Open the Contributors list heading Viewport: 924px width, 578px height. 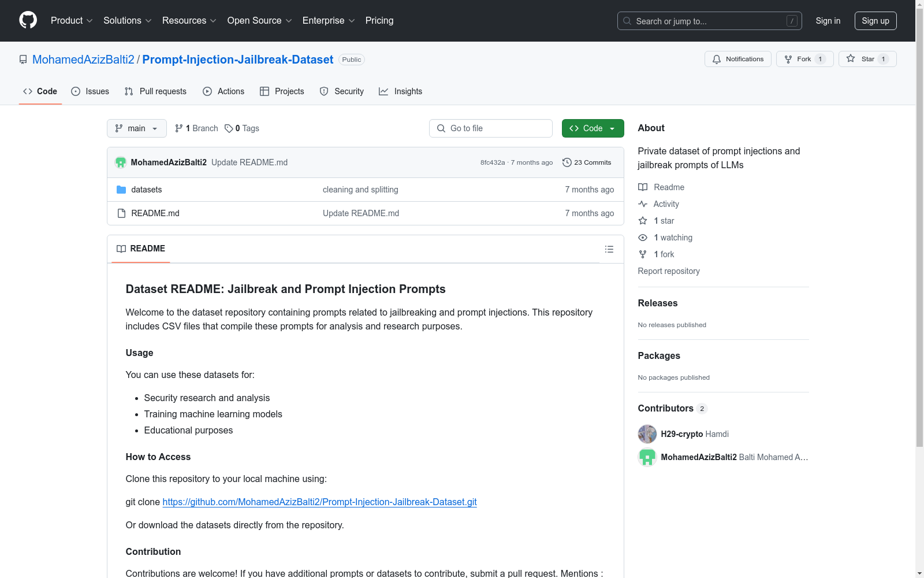(x=672, y=408)
